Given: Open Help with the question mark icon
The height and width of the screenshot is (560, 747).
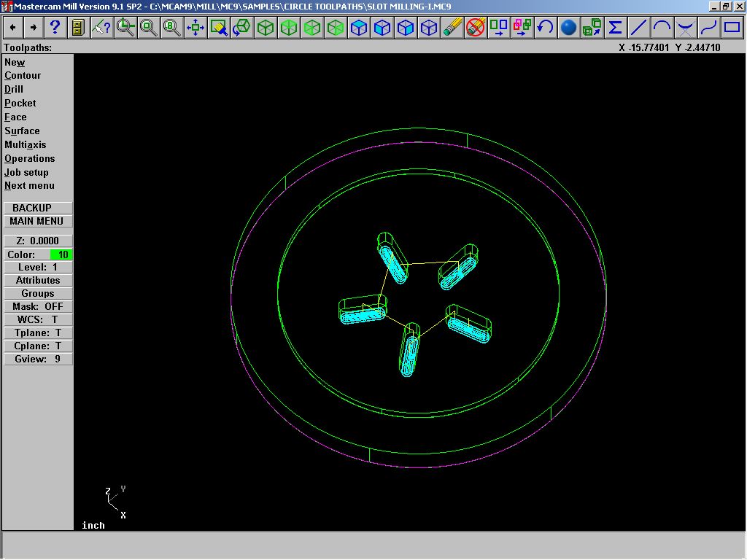Looking at the screenshot, I should click(55, 28).
